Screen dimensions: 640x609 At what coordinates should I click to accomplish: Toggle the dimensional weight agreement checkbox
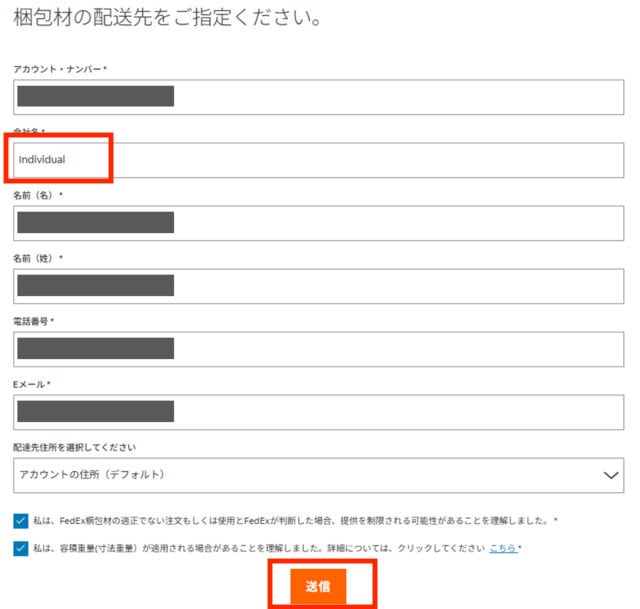pos(22,548)
